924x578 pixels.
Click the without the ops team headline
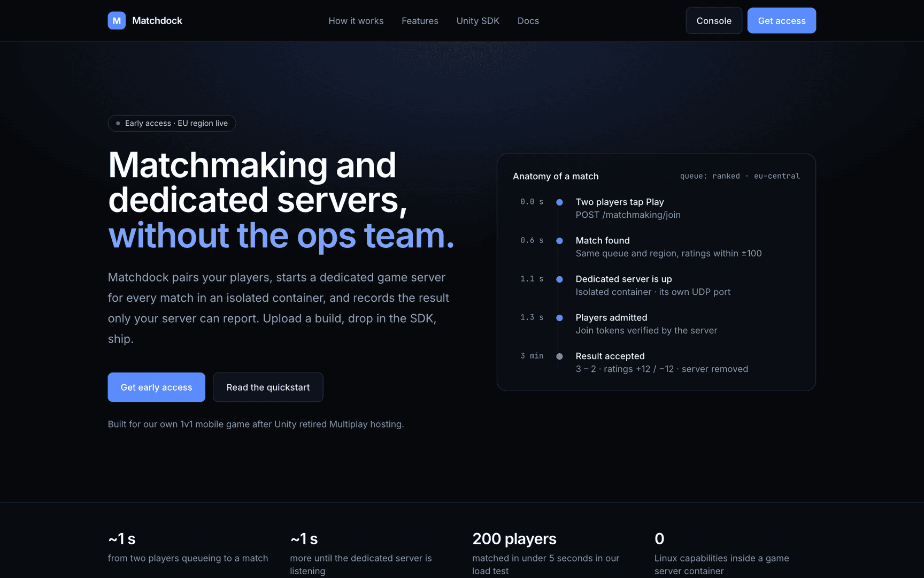point(281,235)
